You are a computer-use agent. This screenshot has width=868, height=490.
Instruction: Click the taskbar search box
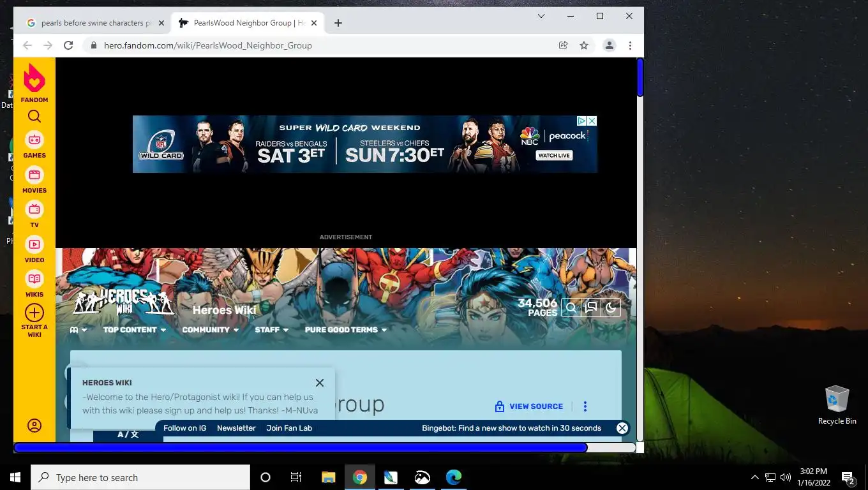pyautogui.click(x=140, y=477)
